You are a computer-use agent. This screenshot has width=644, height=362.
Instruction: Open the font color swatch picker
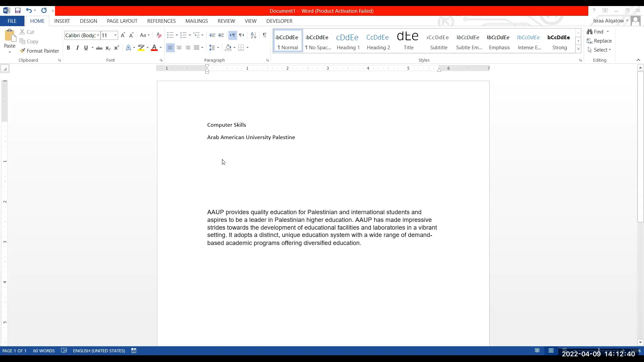coord(160,48)
